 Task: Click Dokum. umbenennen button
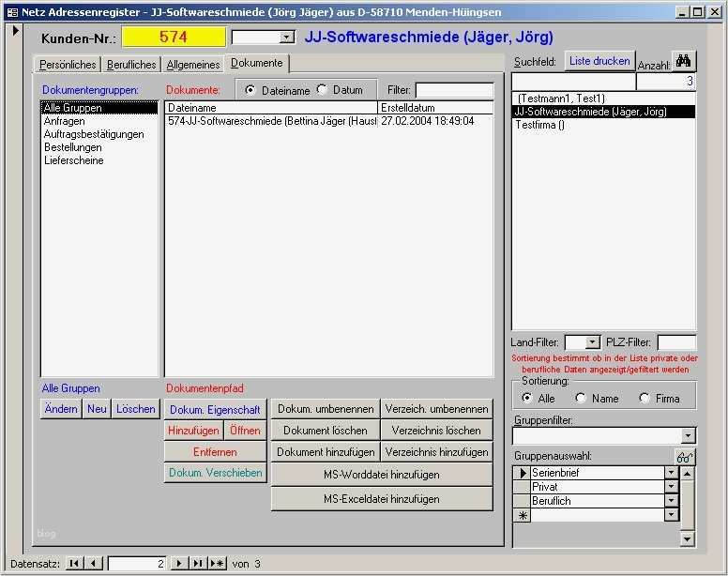326,409
